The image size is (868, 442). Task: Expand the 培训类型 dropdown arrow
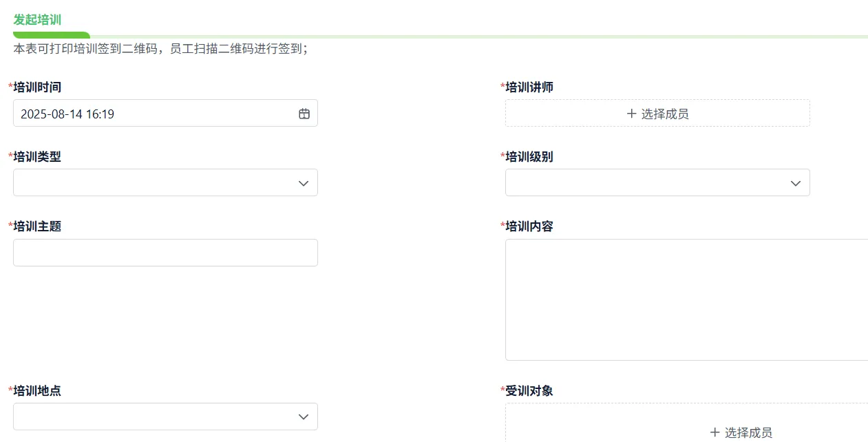(x=304, y=183)
